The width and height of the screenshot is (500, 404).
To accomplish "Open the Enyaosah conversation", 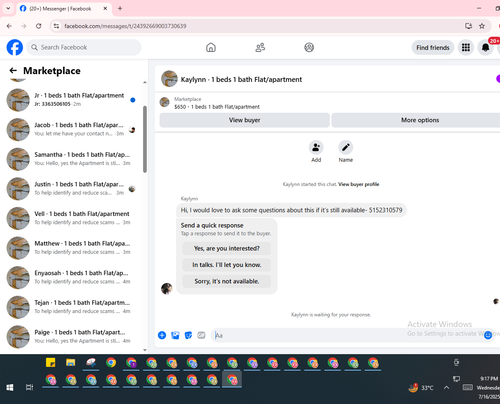I will [x=72, y=277].
